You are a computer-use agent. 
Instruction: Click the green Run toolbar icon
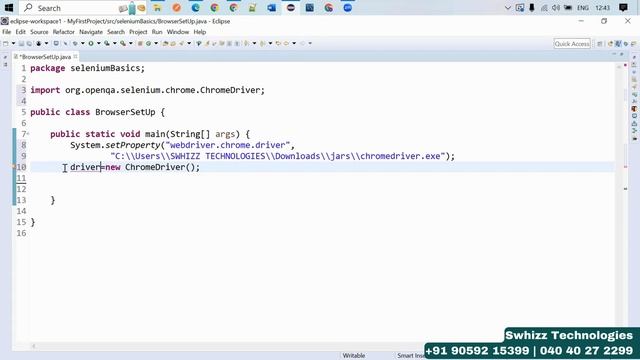tap(91, 43)
